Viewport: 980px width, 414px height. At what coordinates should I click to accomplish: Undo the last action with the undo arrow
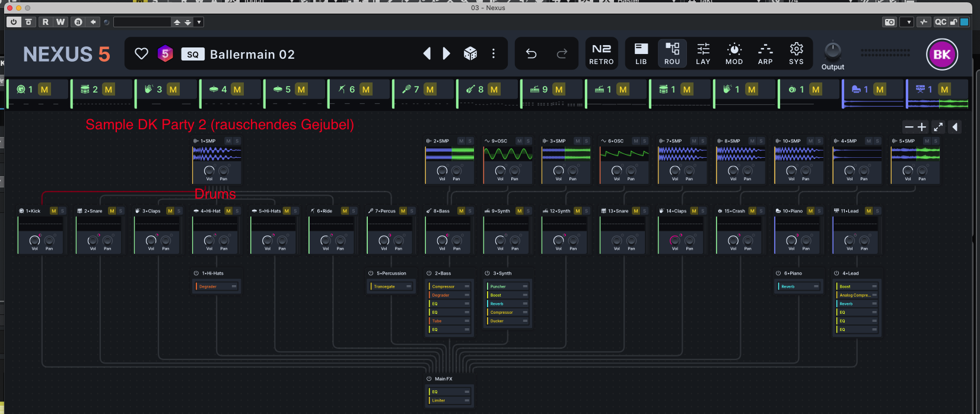tap(531, 54)
